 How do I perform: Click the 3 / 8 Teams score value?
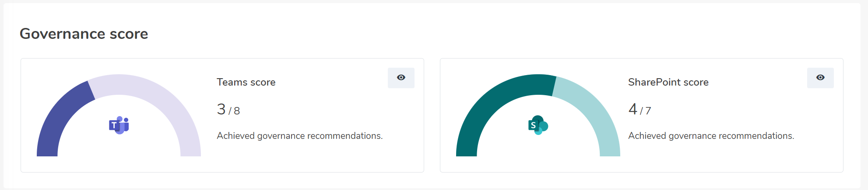coord(228,109)
